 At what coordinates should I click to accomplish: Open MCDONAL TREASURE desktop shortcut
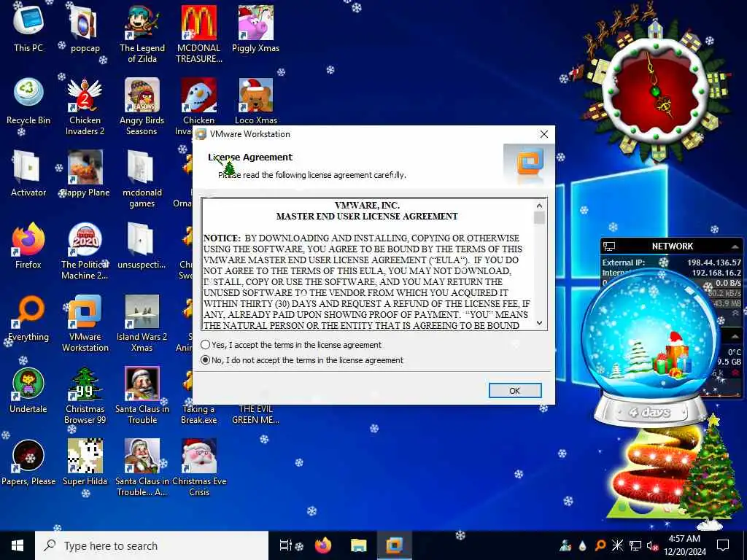pyautogui.click(x=198, y=34)
